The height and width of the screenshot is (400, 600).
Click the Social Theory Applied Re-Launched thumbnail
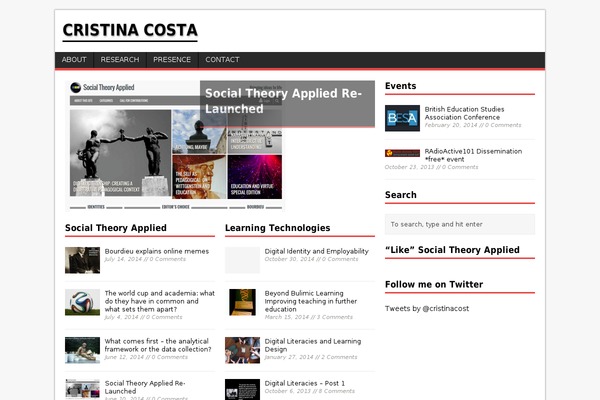(x=82, y=390)
